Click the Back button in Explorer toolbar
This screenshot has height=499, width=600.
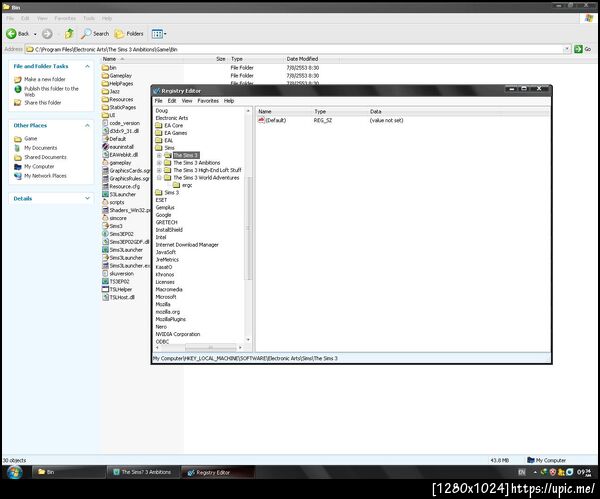[x=18, y=34]
